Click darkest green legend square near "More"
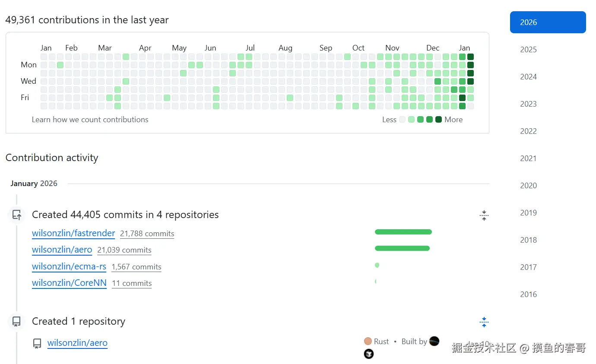The image size is (596, 364). (x=438, y=120)
